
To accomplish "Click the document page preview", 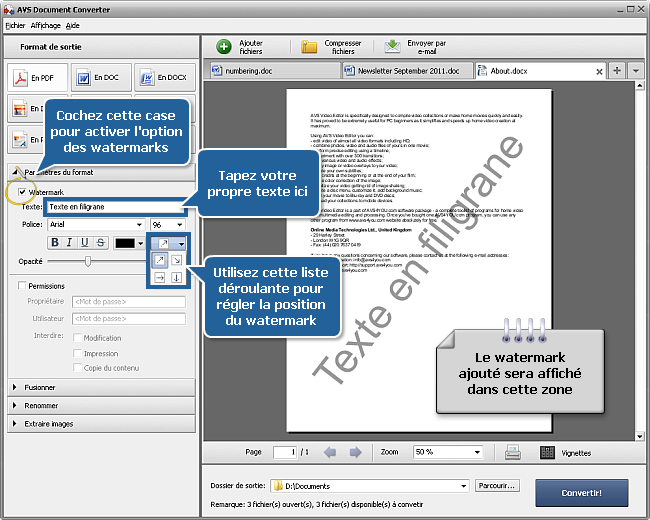I will [x=419, y=260].
